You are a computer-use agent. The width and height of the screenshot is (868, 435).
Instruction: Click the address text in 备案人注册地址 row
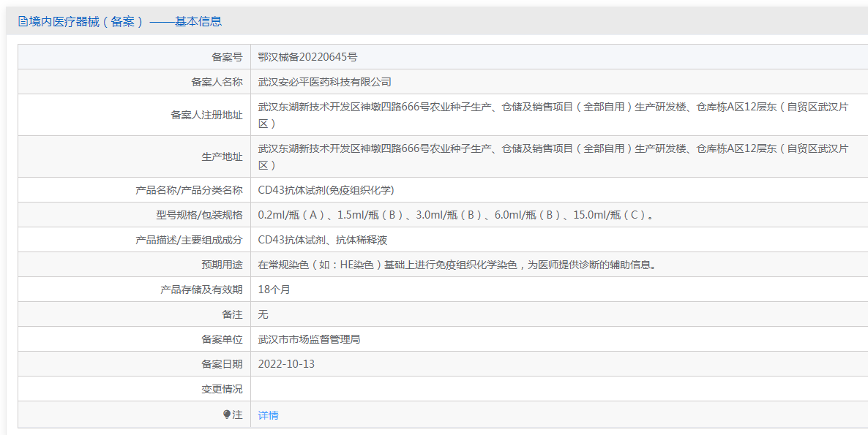click(553, 115)
